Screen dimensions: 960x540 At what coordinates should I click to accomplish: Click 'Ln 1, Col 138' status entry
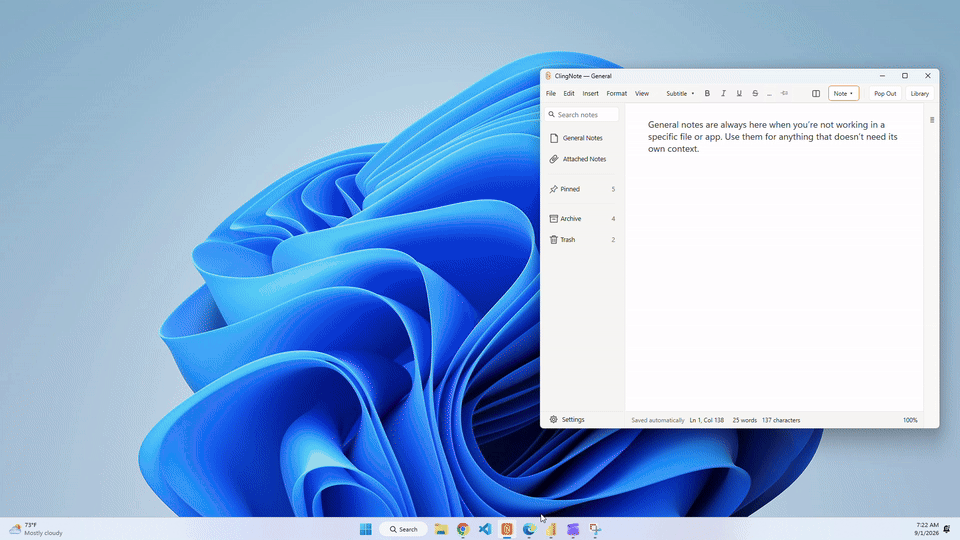(707, 420)
